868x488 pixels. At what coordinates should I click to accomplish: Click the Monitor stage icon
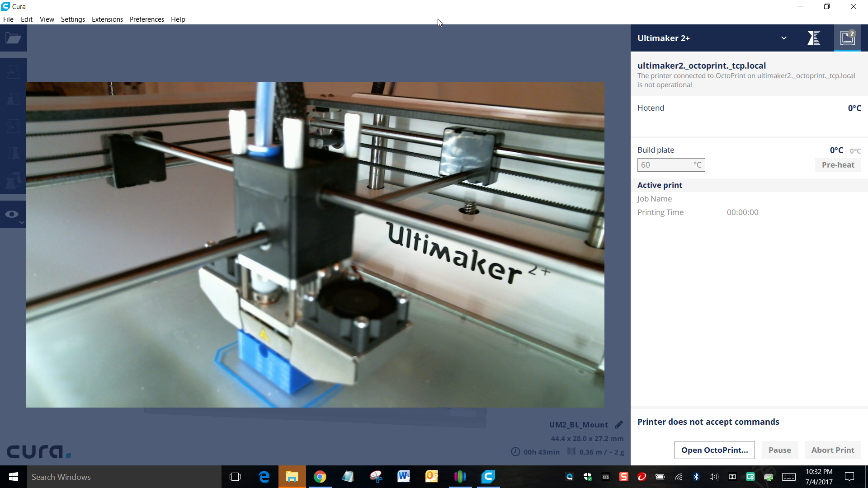coord(847,38)
